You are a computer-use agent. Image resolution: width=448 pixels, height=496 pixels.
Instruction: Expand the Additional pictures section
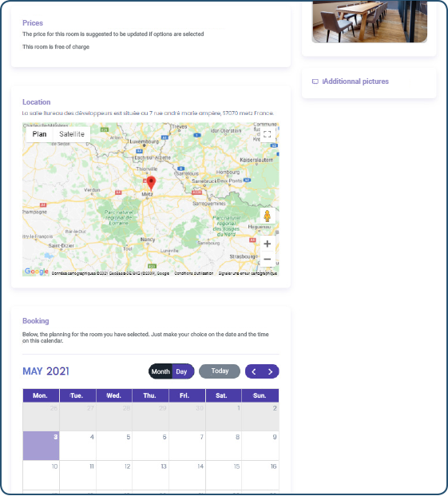coord(355,81)
